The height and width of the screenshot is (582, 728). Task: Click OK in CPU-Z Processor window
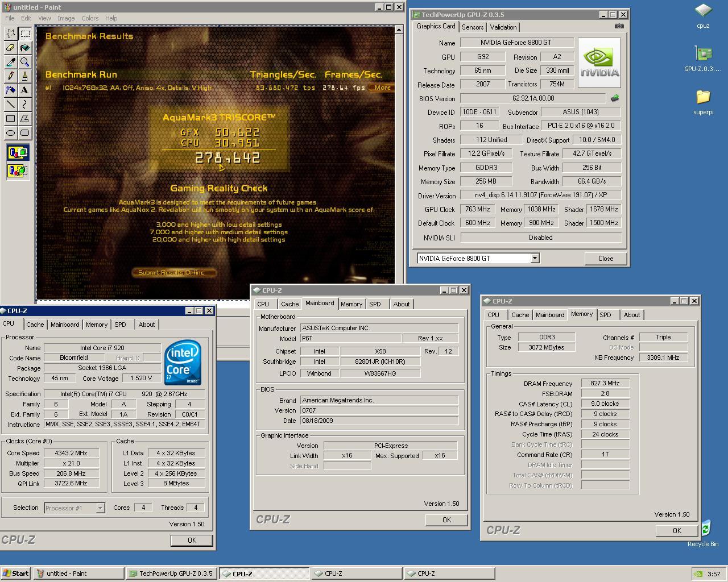(192, 541)
